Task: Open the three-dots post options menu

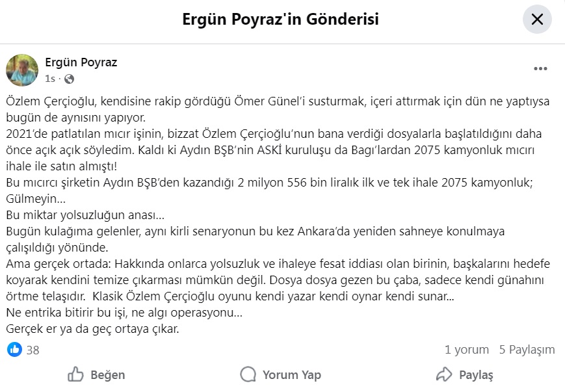Action: point(540,69)
